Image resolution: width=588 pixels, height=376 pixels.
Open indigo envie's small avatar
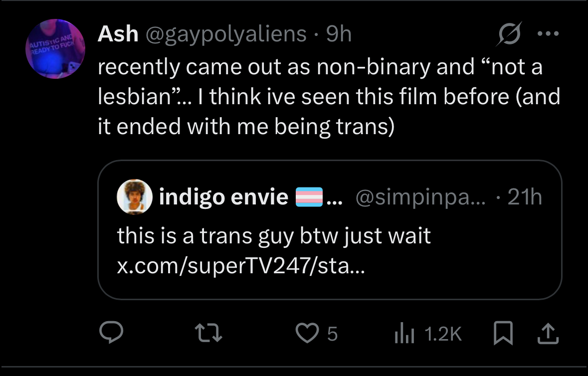[x=135, y=197]
